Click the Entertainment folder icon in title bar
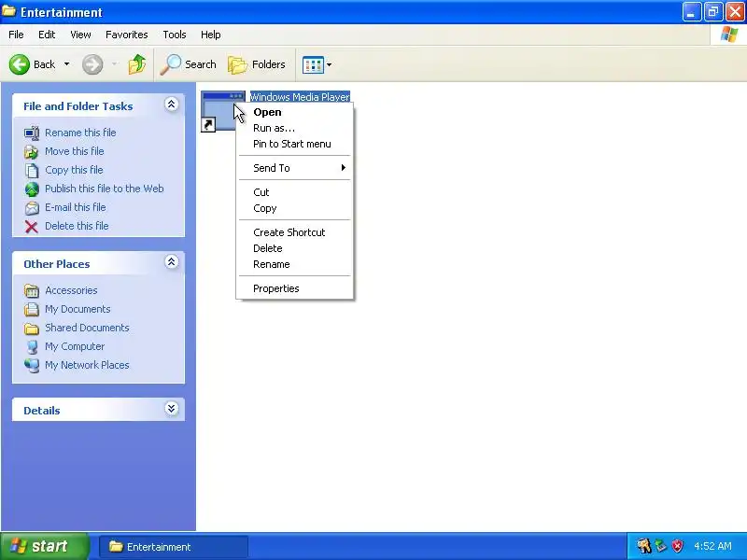Viewport: 747px width, 560px height. (9, 11)
